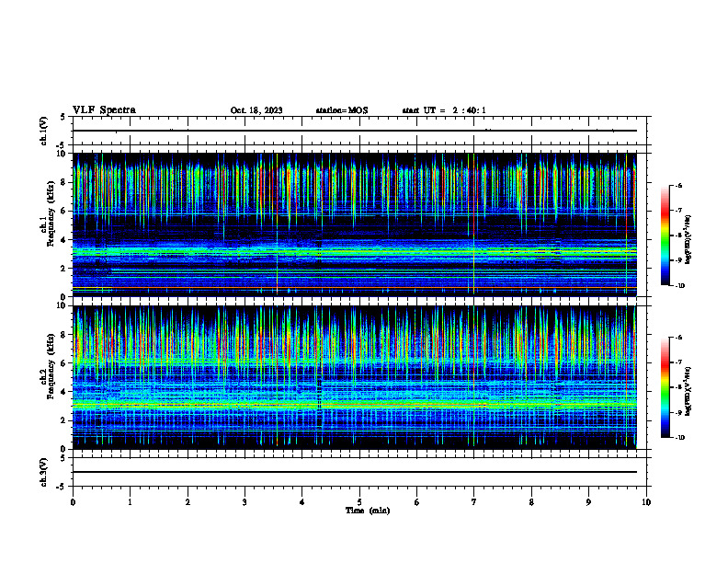This screenshot has width=728, height=563.
Task: Select the ch.2 color bar log(PSD) label
Action: pyautogui.click(x=688, y=391)
